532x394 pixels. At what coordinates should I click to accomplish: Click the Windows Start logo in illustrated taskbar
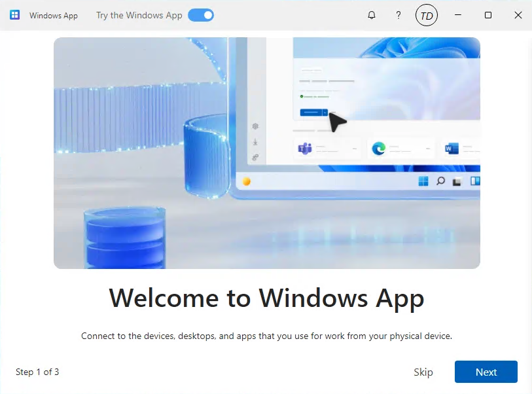pyautogui.click(x=423, y=181)
